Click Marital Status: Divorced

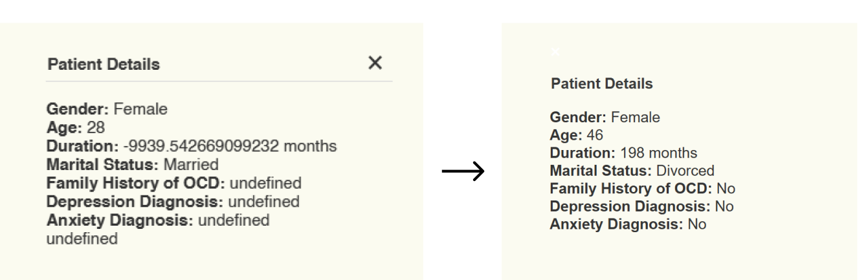(x=632, y=171)
